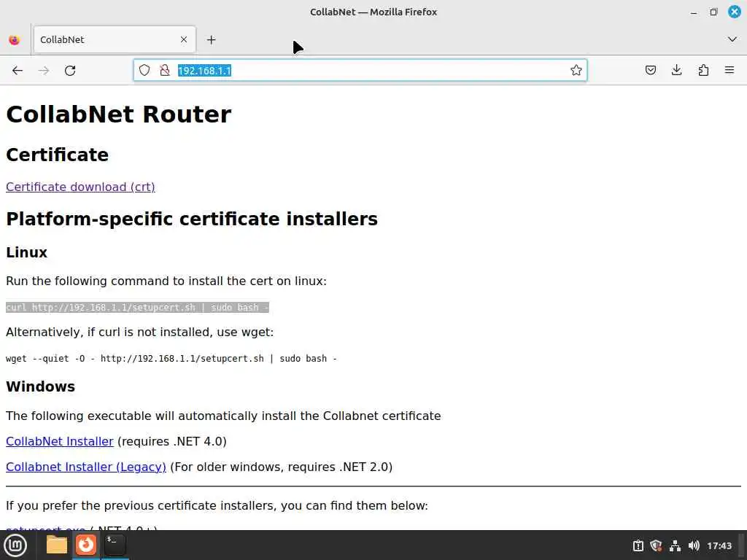Open the terminal from the taskbar
The width and height of the screenshot is (747, 560).
115,545
